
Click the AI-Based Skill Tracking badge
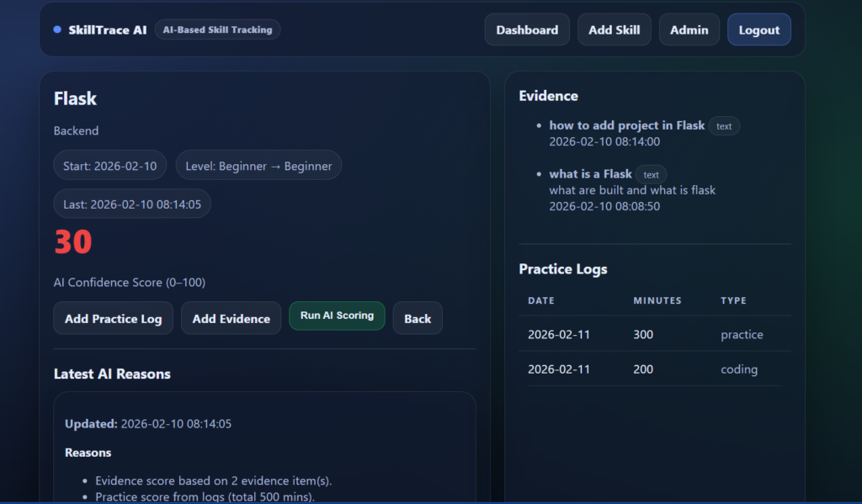point(217,29)
